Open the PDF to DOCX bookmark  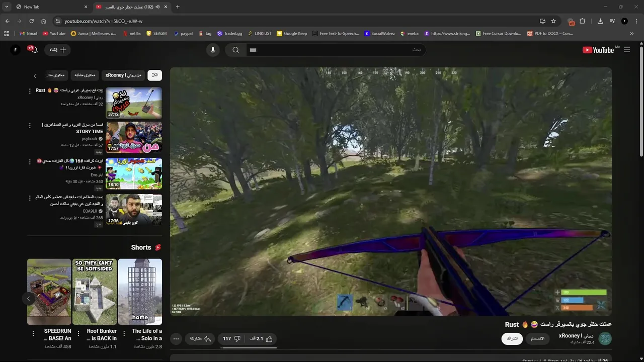[550, 34]
